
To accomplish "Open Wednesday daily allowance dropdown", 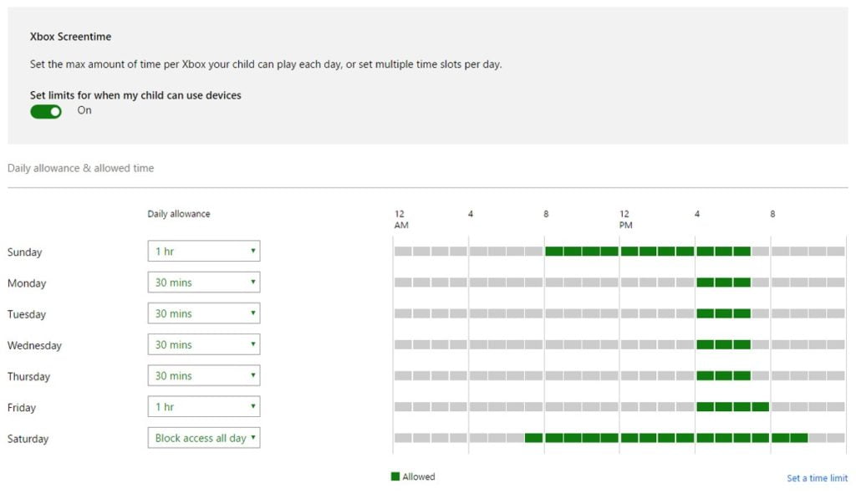I will [x=204, y=344].
